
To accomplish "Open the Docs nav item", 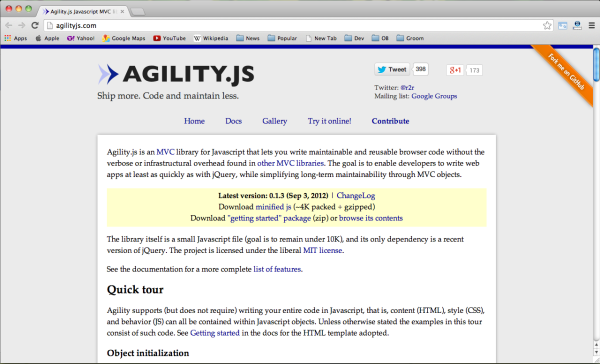I will click(233, 121).
